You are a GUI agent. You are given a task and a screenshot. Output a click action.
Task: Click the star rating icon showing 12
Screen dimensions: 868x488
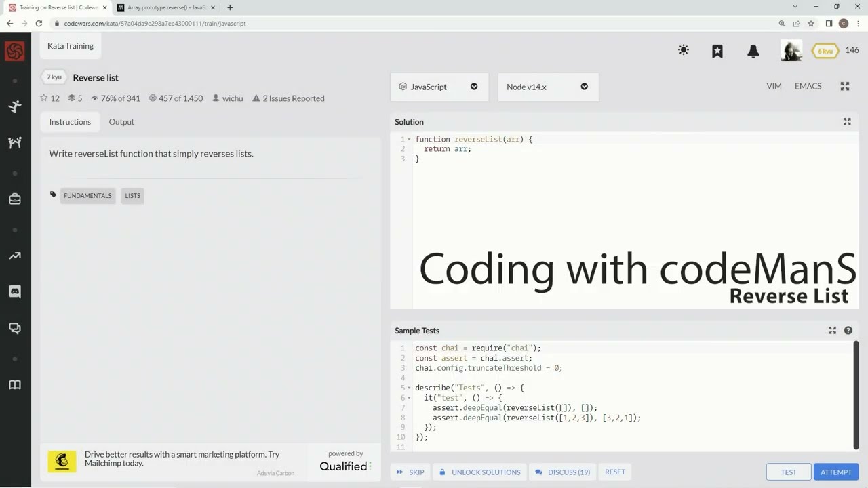click(50, 98)
